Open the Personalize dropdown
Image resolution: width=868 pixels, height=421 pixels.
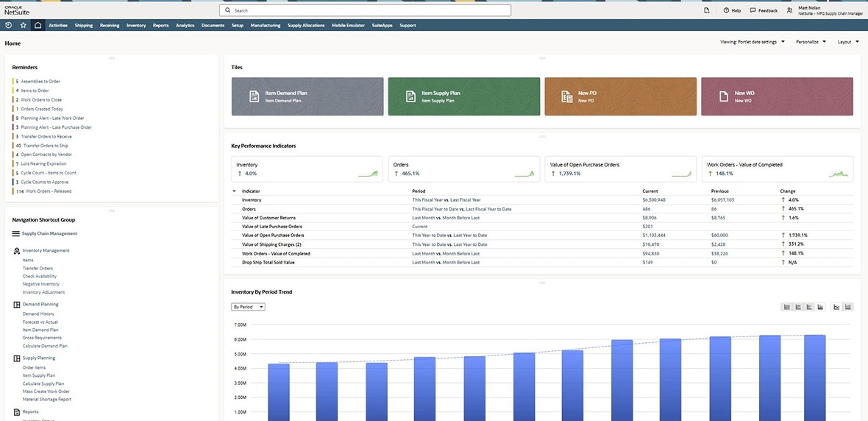click(811, 42)
